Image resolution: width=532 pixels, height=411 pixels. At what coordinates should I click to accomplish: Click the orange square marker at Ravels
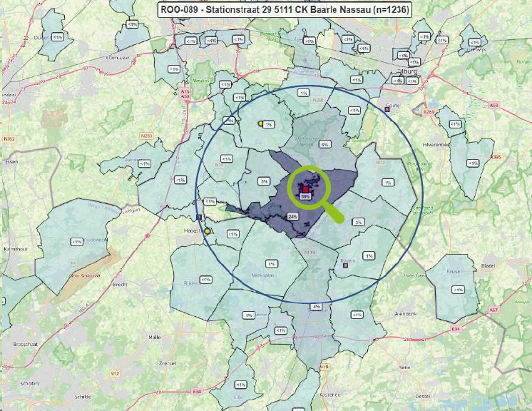(346, 265)
